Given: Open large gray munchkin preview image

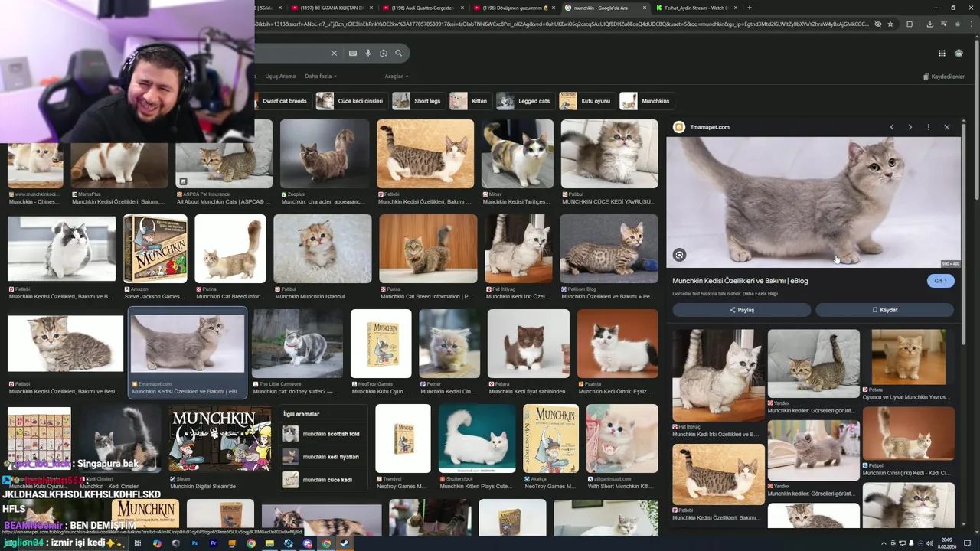Looking at the screenshot, I should tap(813, 203).
